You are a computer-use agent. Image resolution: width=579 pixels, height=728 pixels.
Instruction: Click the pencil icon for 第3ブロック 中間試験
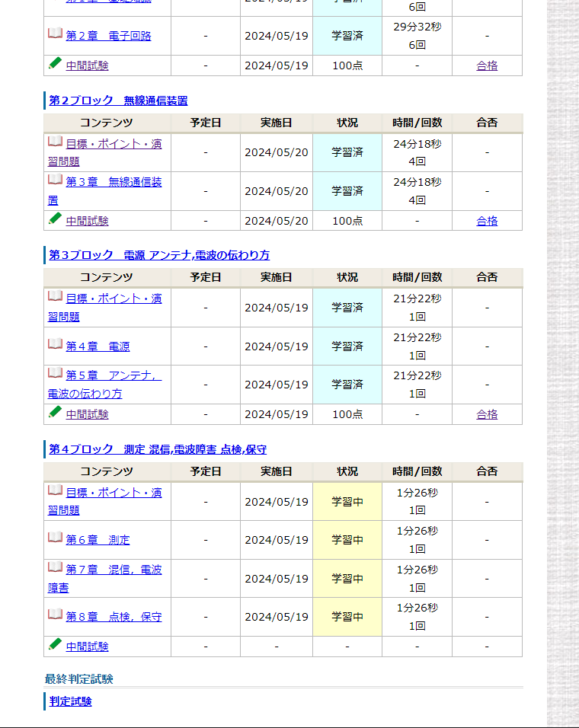tap(55, 412)
